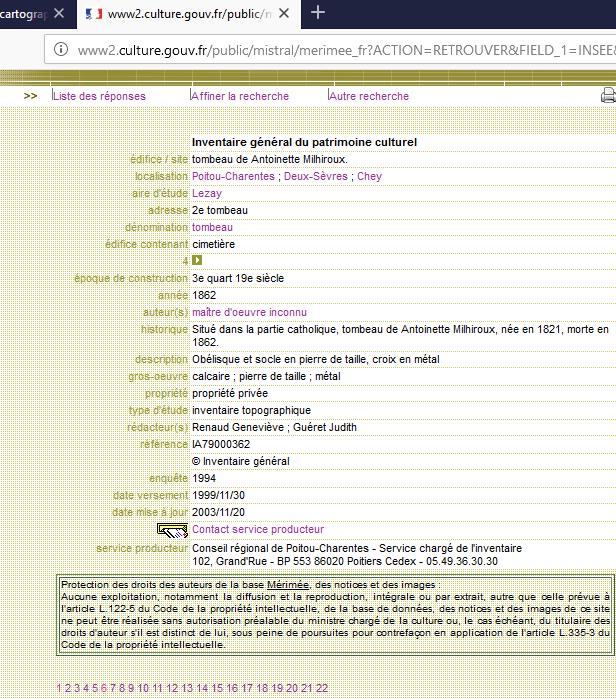Click 'inventaire topographique' text

(x=251, y=410)
